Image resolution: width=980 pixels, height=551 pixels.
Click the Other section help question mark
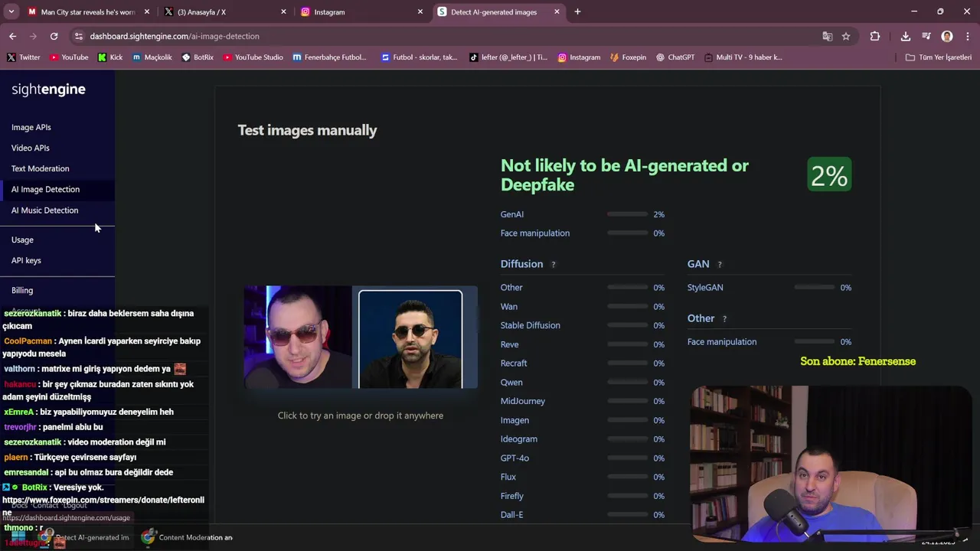[724, 319]
